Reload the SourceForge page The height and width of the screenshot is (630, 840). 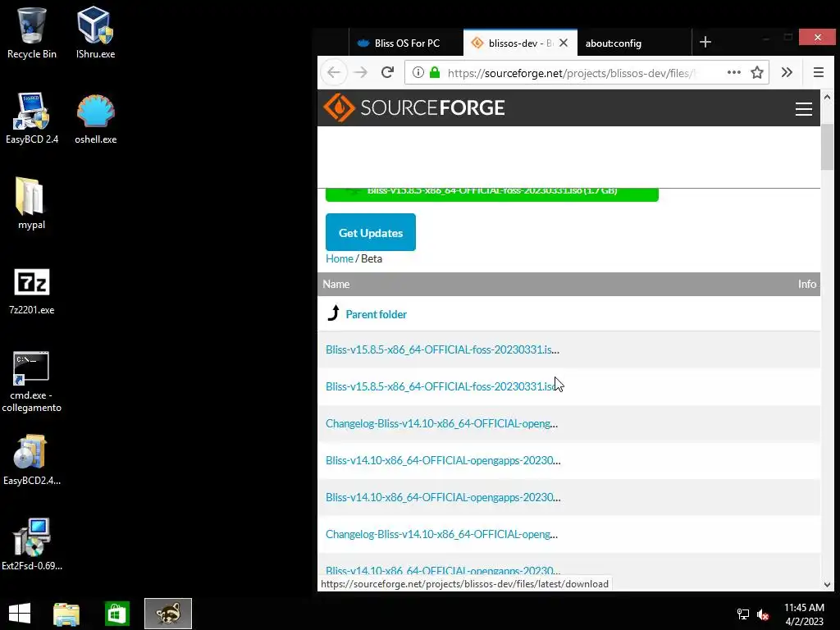coord(387,72)
